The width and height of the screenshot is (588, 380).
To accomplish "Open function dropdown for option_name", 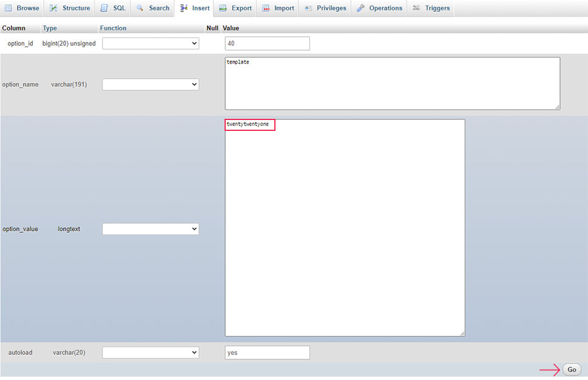I will [150, 84].
